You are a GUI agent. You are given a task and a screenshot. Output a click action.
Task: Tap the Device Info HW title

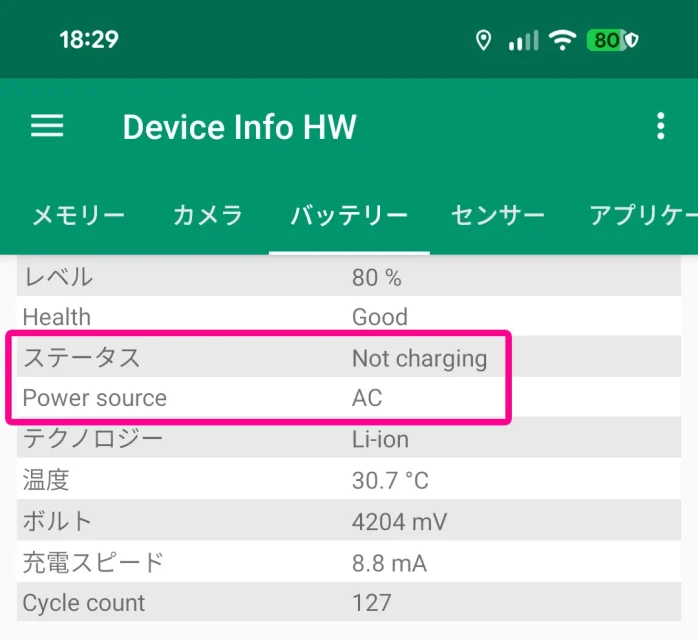pos(239,127)
